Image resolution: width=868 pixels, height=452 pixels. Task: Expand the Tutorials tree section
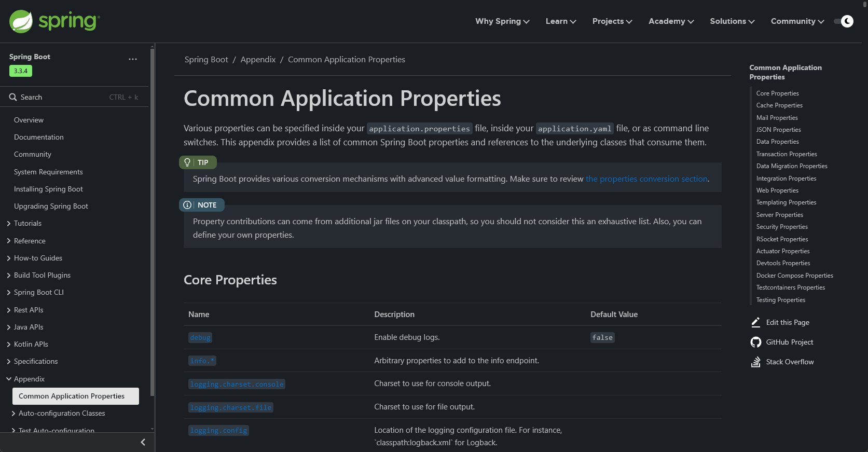click(9, 224)
